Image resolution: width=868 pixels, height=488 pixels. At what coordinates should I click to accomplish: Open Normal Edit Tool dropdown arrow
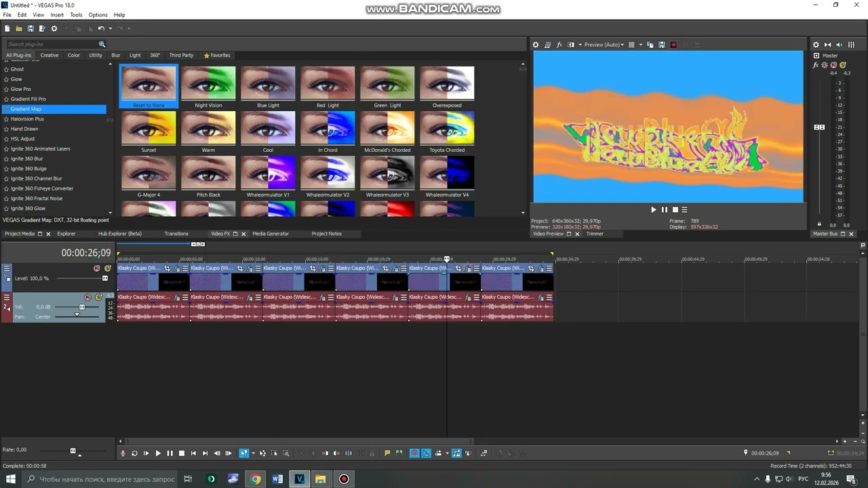pos(253,453)
